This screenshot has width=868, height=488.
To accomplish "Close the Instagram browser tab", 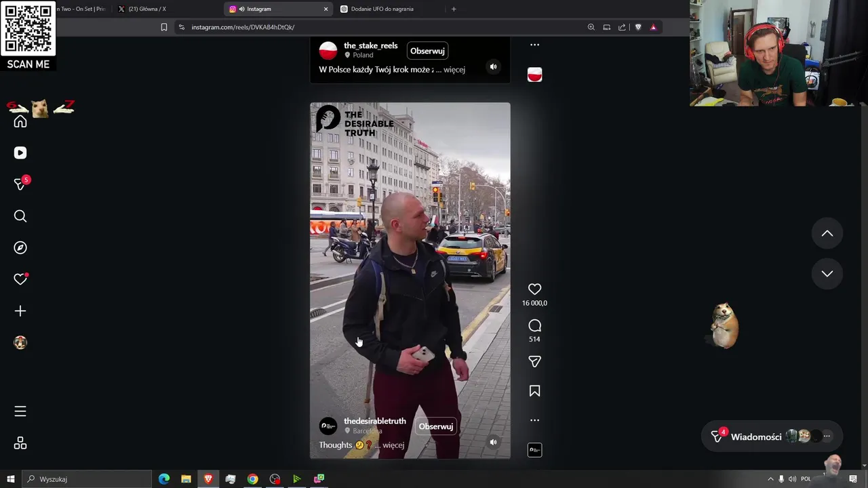I will [x=325, y=9].
